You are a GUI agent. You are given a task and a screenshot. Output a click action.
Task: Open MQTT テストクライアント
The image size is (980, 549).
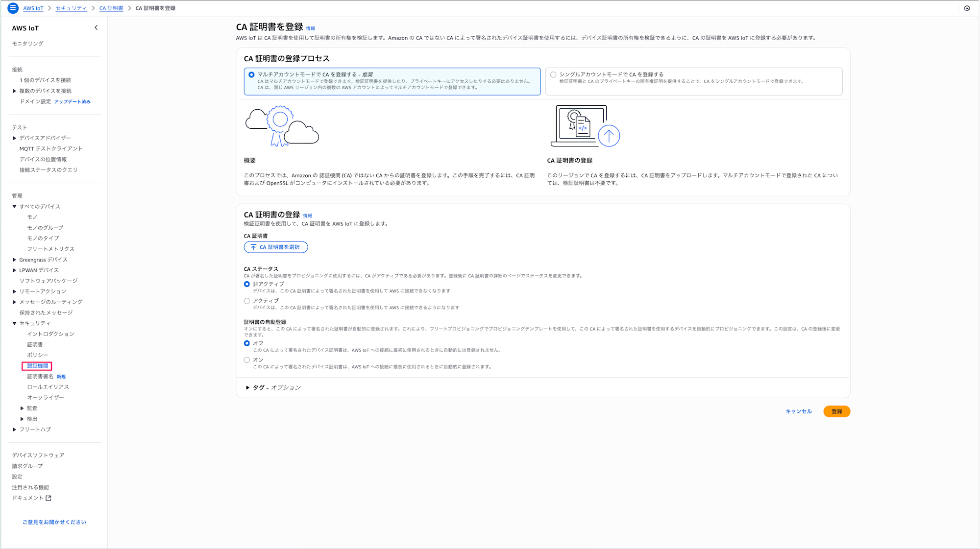51,149
